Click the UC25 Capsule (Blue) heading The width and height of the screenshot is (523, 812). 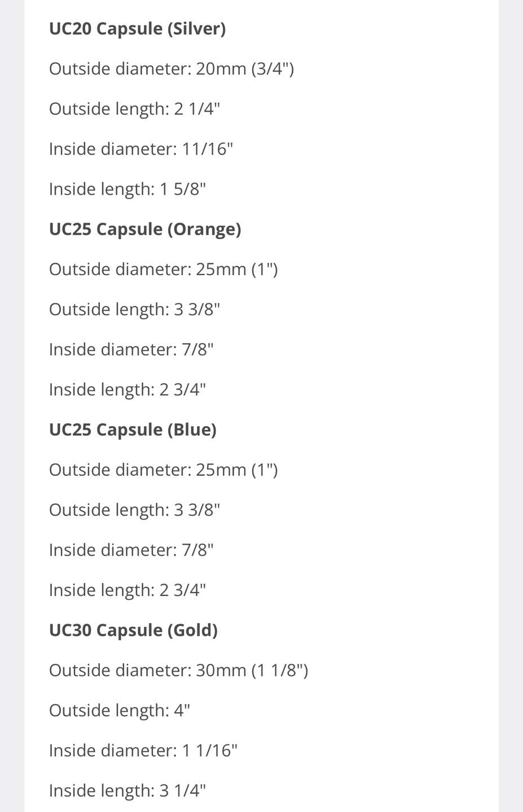click(x=133, y=430)
